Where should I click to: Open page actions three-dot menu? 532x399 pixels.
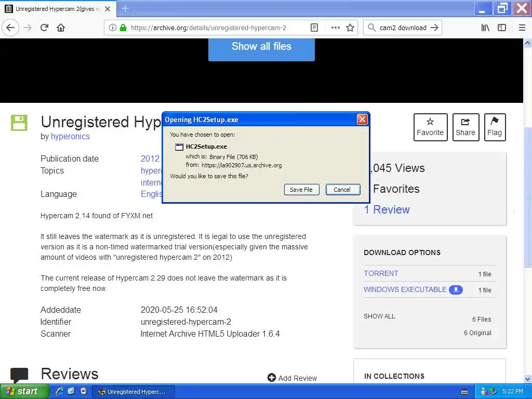coord(335,28)
